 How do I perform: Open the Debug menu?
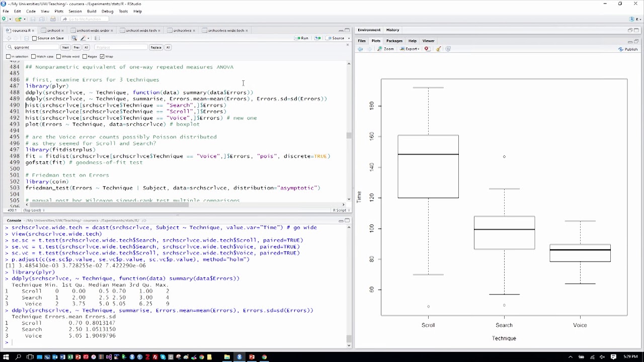click(x=108, y=11)
